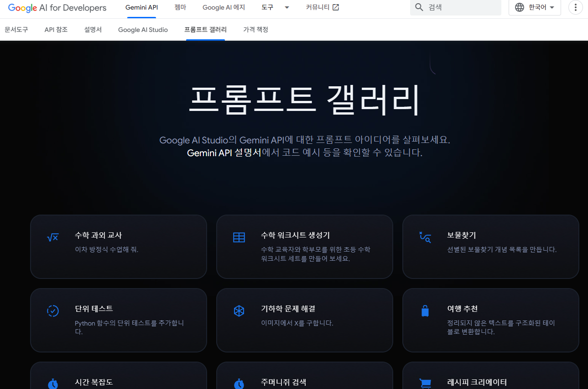Click the dashed checkmark icon on 단위 테스트
This screenshot has width=588, height=389.
click(x=53, y=311)
